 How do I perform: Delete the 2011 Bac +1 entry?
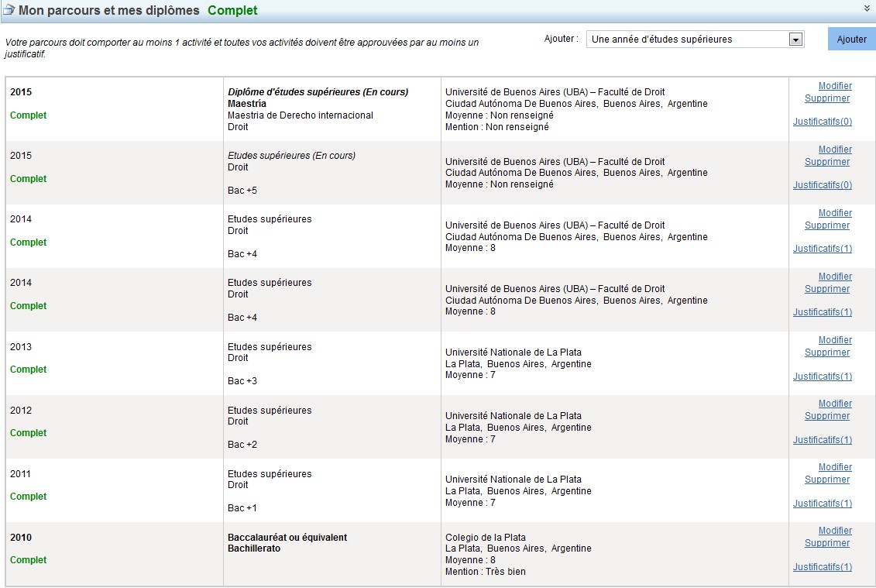[x=827, y=480]
